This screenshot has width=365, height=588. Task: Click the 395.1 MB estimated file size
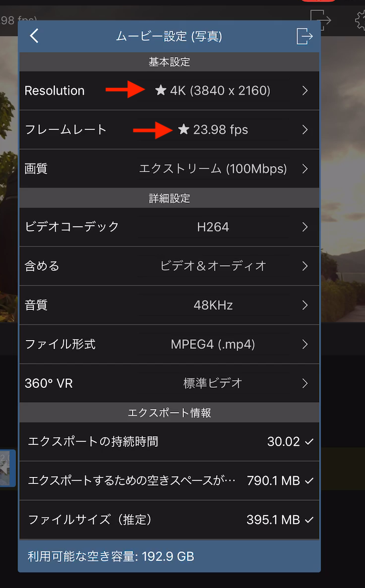[273, 520]
